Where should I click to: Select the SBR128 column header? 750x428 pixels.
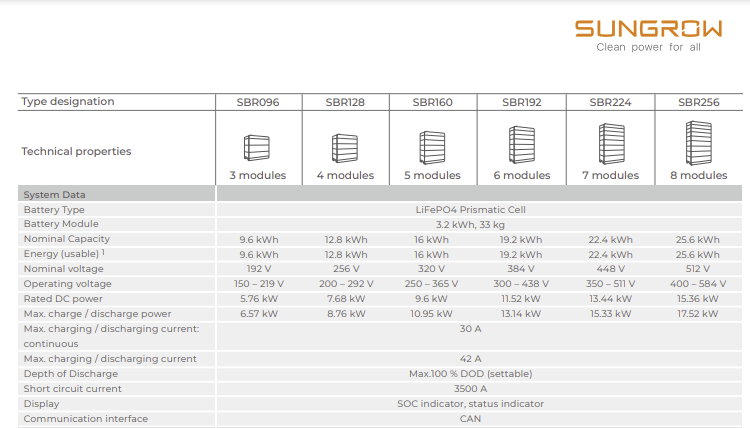[x=345, y=102]
